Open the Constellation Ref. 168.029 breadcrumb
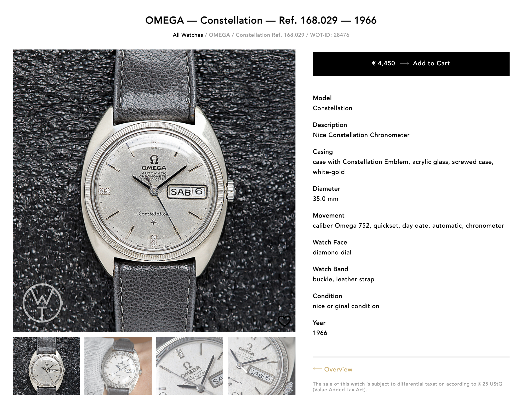The height and width of the screenshot is (395, 532). (270, 35)
